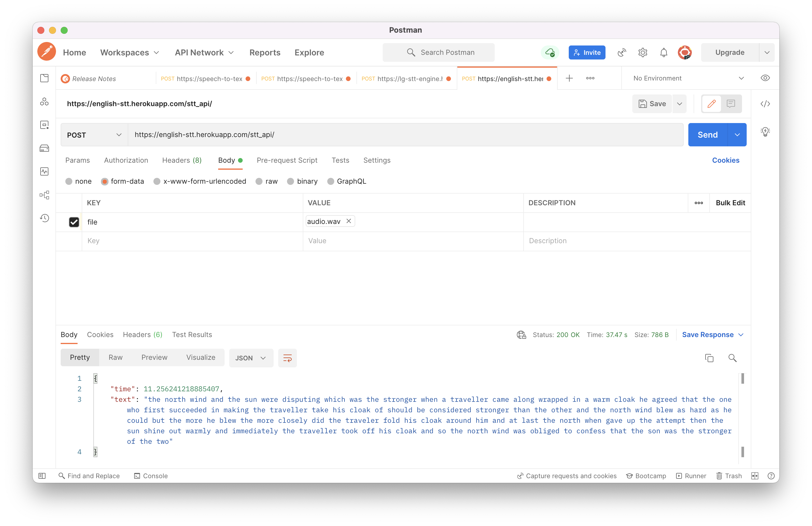Viewport: 812px width, 526px height.
Task: Switch to the Authorization tab
Action: click(126, 160)
